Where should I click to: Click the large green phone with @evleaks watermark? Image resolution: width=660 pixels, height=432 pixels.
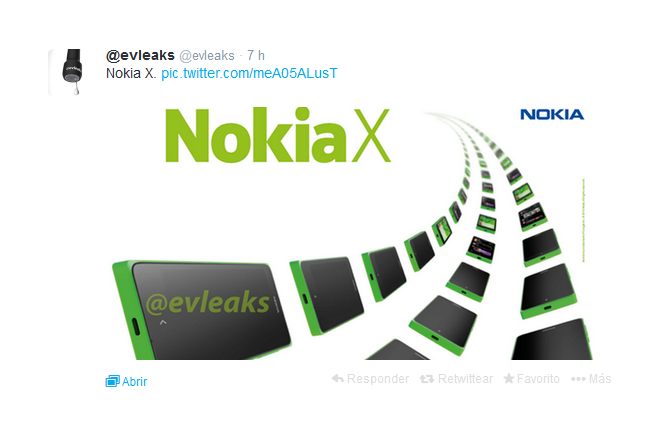coord(201,310)
